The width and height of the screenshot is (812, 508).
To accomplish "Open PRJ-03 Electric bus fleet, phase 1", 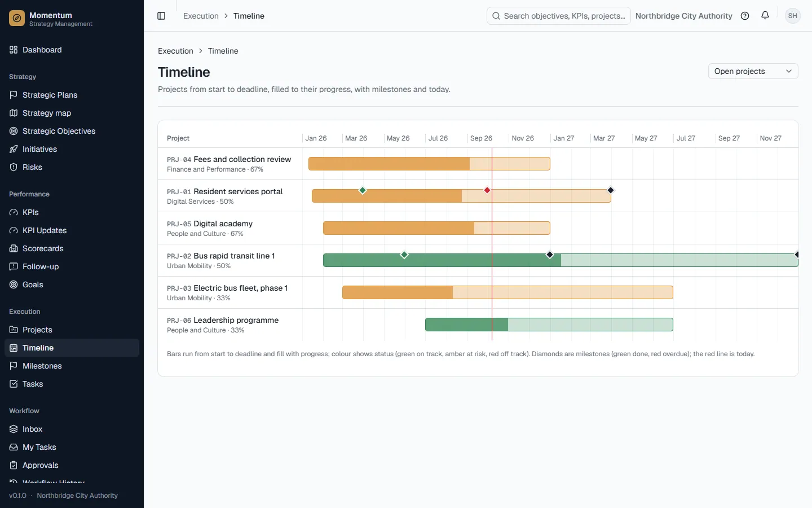I will point(227,288).
